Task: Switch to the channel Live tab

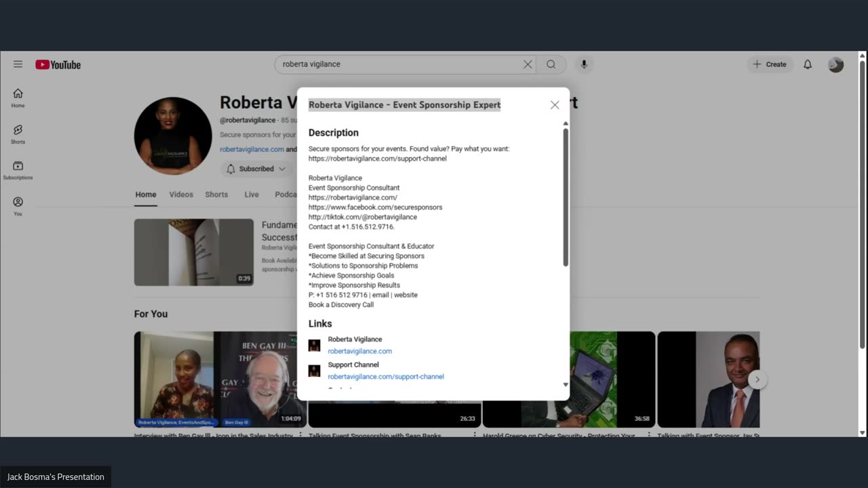Action: pos(252,195)
